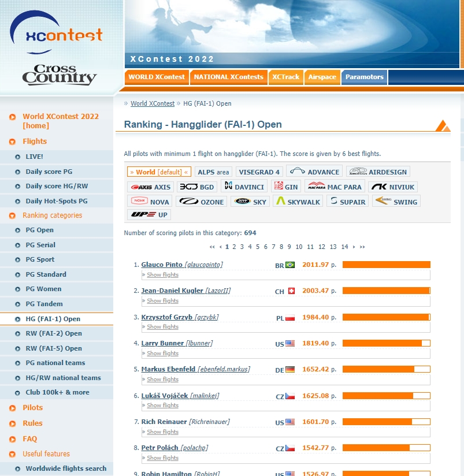Open Daily score HG/RW in sidebar

click(x=57, y=186)
